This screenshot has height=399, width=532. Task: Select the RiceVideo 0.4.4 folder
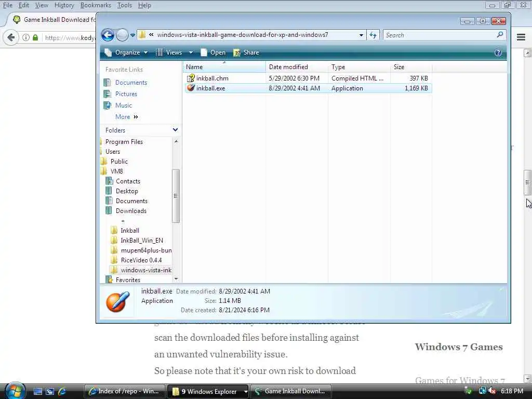point(141,260)
